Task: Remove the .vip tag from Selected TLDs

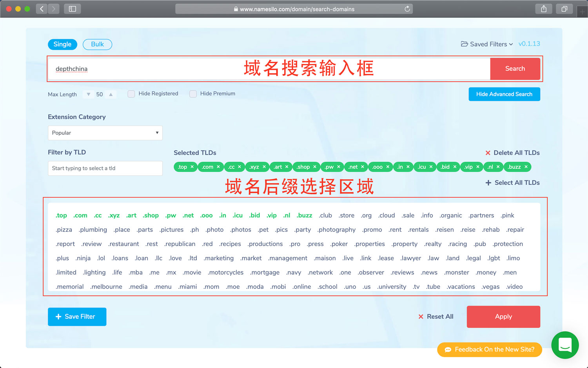Action: 478,167
